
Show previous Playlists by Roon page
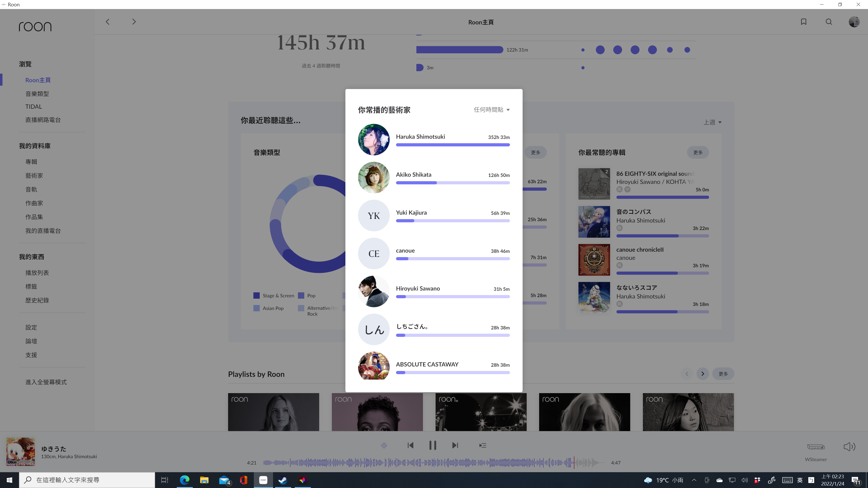tap(687, 374)
